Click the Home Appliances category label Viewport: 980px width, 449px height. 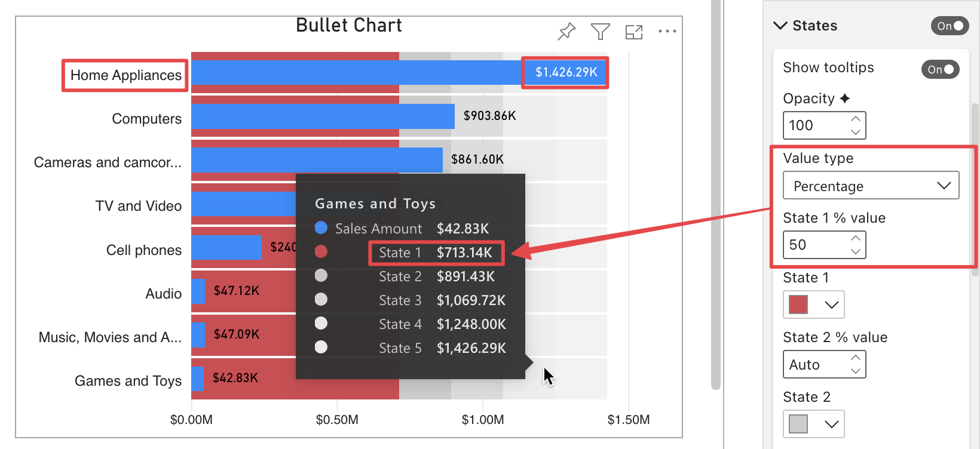click(125, 75)
